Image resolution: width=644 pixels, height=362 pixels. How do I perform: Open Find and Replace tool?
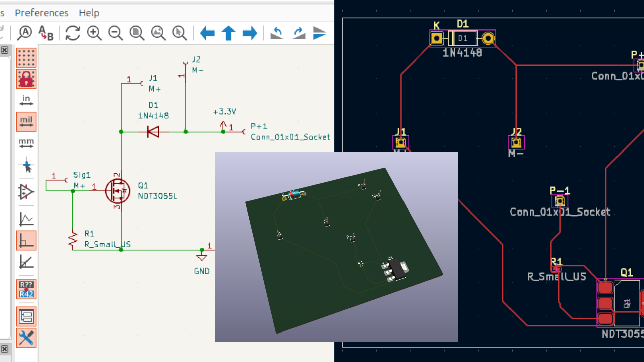tap(46, 33)
